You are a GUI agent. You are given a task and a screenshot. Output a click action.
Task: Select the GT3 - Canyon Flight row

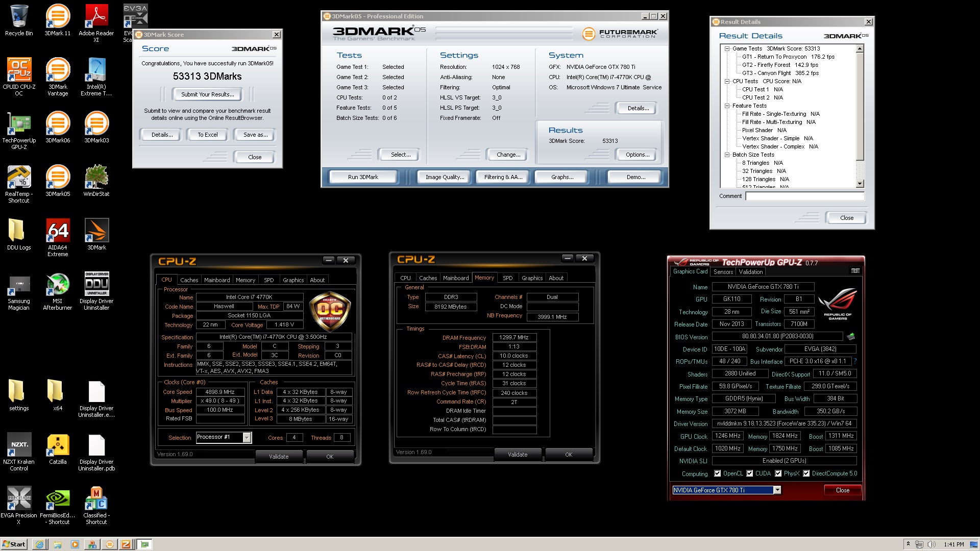[x=780, y=73]
